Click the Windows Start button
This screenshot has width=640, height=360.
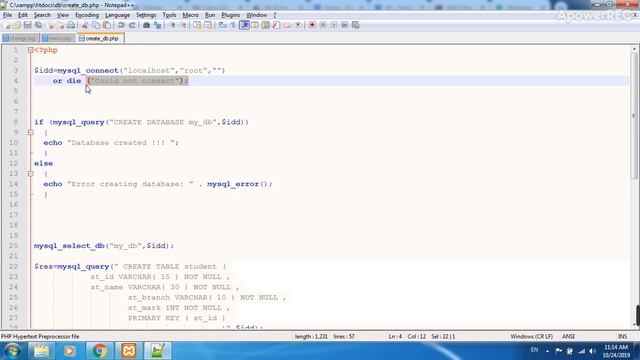coord(12,351)
